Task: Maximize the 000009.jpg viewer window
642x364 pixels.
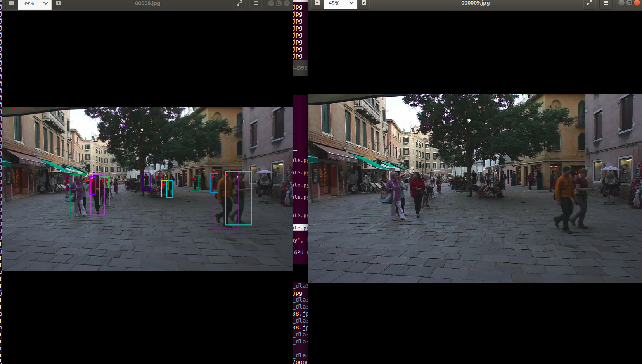Action: coord(629,3)
